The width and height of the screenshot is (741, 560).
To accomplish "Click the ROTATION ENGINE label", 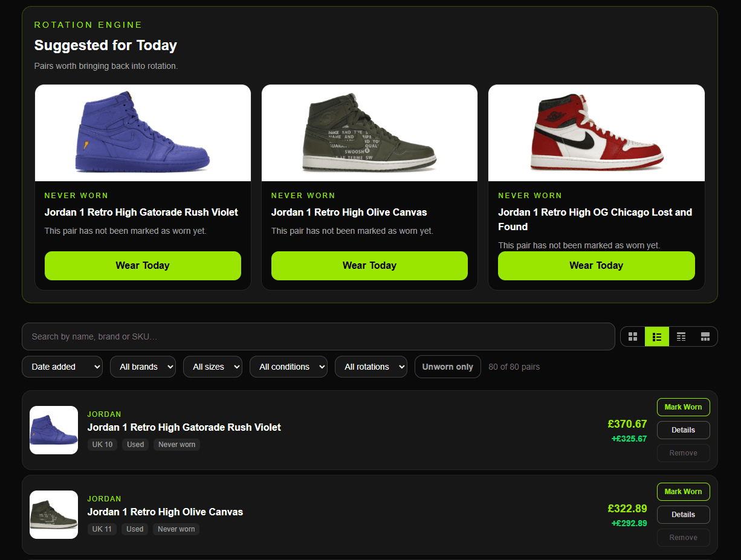I will tap(88, 25).
